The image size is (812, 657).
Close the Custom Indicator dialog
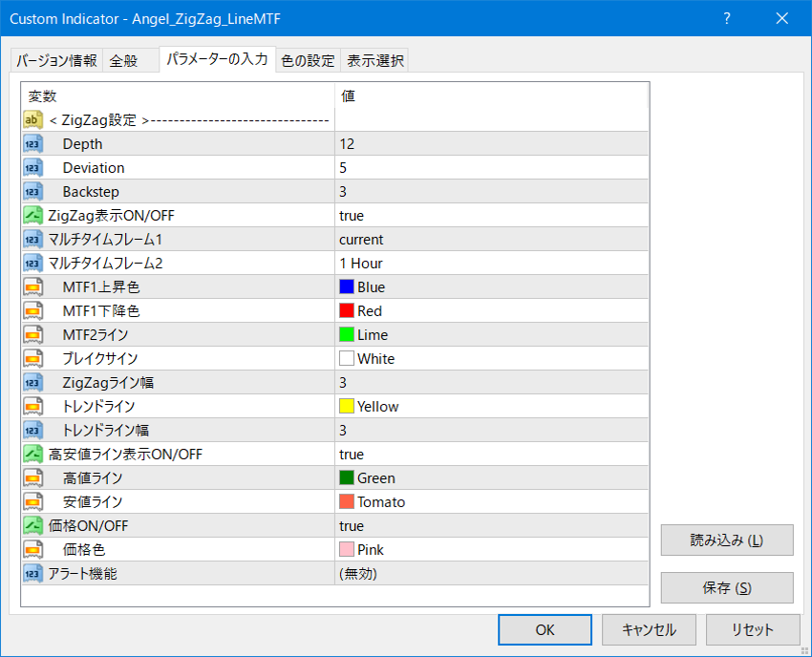click(782, 19)
